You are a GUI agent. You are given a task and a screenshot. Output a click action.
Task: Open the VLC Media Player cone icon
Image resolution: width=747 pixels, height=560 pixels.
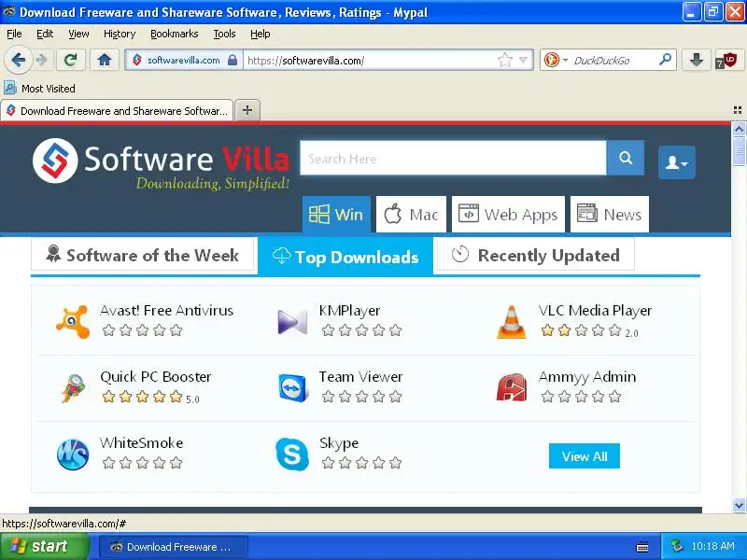[511, 322]
